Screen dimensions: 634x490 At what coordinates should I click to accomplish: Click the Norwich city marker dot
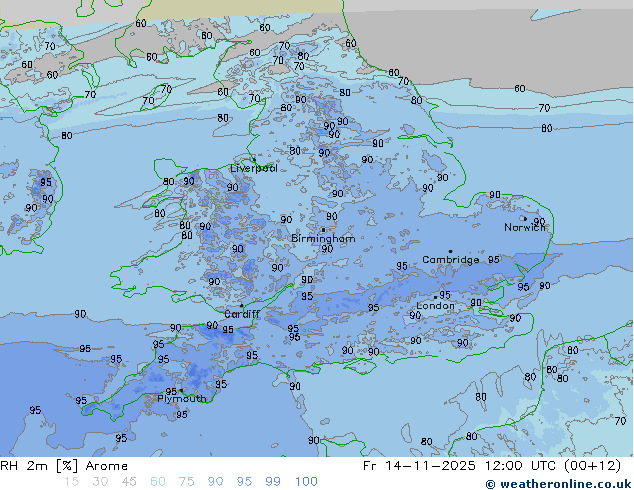(522, 218)
